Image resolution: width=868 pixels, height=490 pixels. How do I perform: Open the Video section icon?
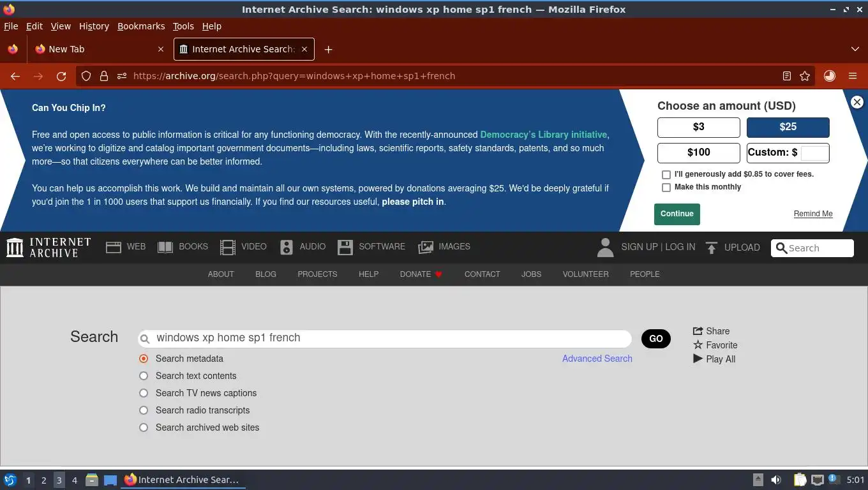(x=228, y=247)
